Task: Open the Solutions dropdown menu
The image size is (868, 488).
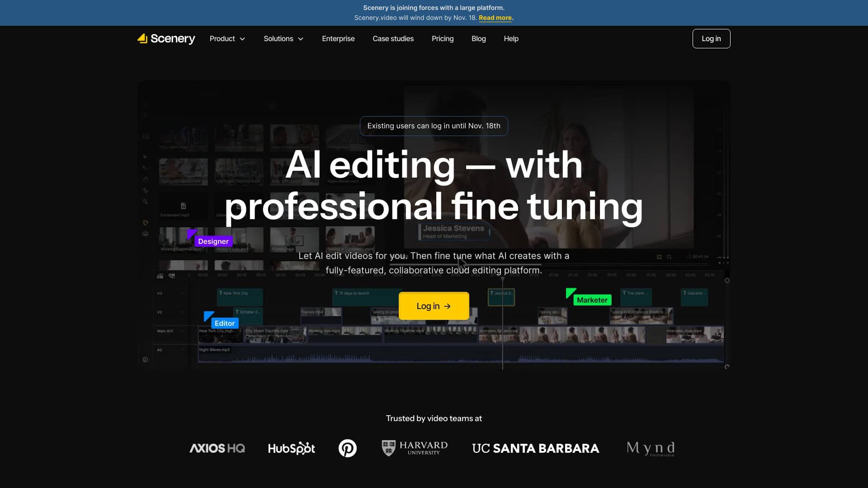Action: point(283,38)
